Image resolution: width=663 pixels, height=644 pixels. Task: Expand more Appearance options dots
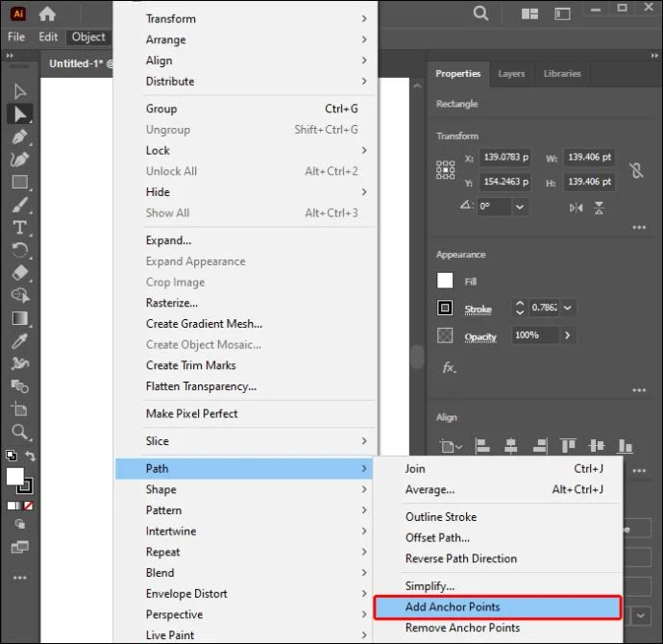coord(639,390)
